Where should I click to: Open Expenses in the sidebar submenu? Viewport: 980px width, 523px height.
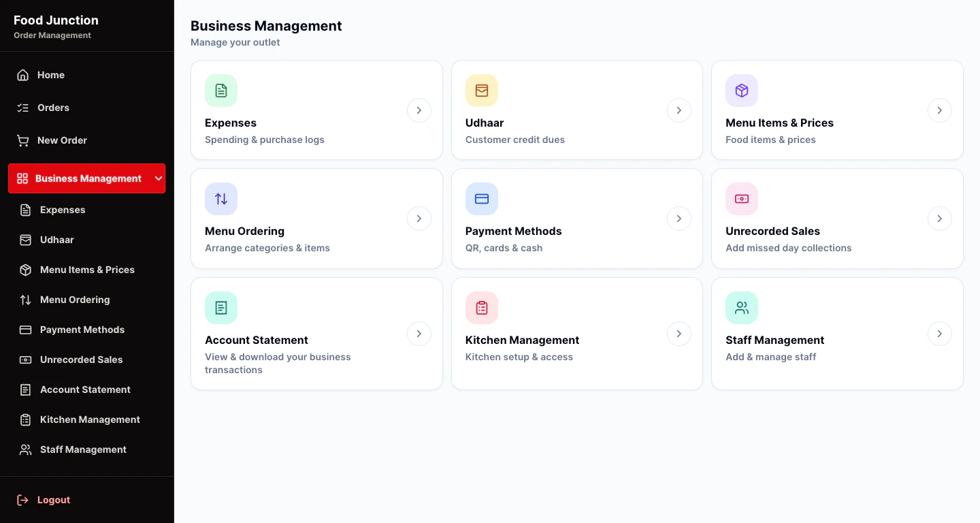pyautogui.click(x=87, y=210)
